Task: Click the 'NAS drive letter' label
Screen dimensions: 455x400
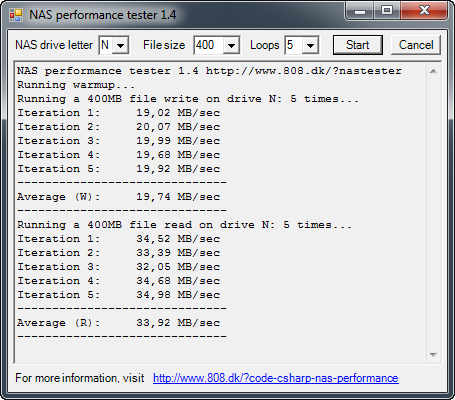Action: tap(54, 45)
